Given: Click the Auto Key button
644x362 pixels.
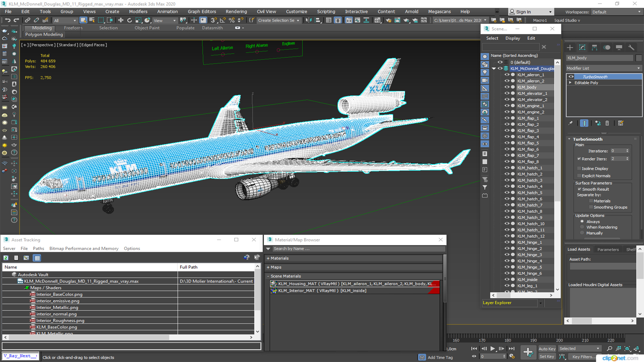Looking at the screenshot, I should pyautogui.click(x=547, y=349).
